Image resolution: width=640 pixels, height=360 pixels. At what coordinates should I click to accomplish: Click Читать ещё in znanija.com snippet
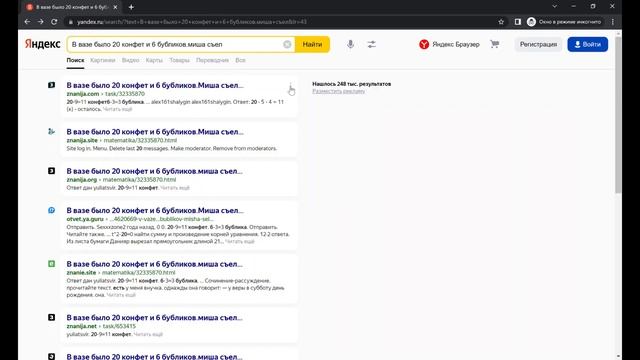coord(118,109)
